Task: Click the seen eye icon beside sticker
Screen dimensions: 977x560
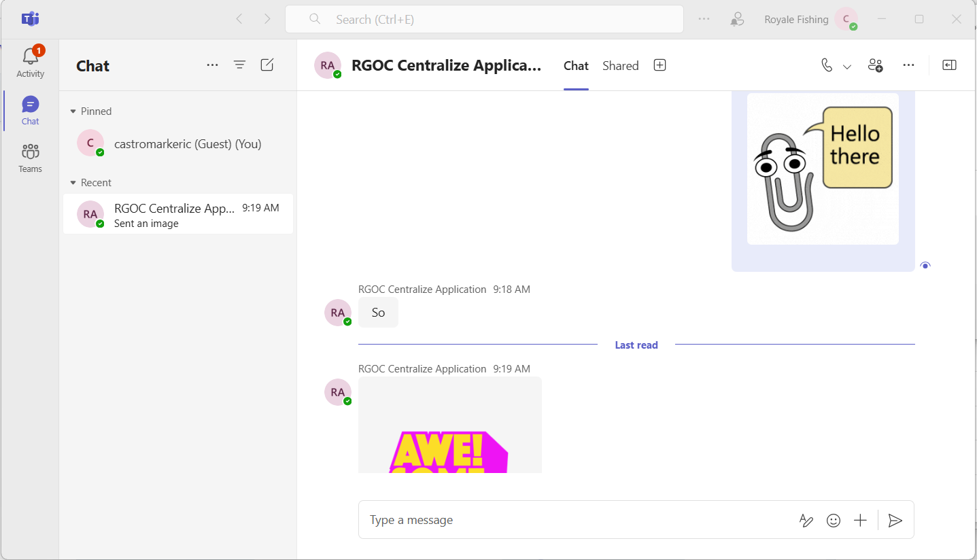Action: [x=925, y=265]
